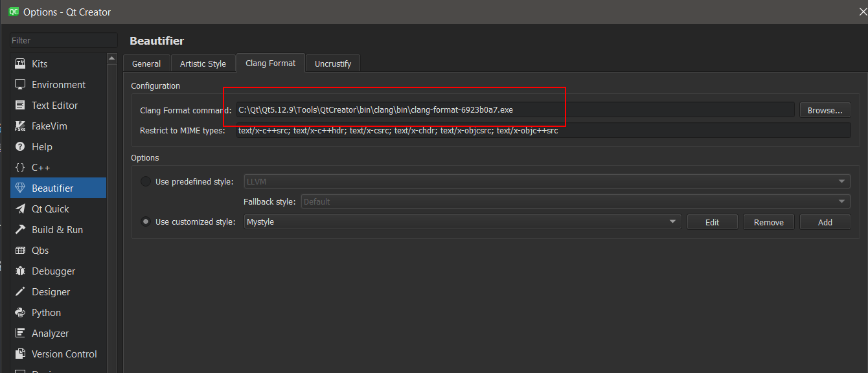
Task: Open the Build & Run settings page
Action: [x=58, y=230]
